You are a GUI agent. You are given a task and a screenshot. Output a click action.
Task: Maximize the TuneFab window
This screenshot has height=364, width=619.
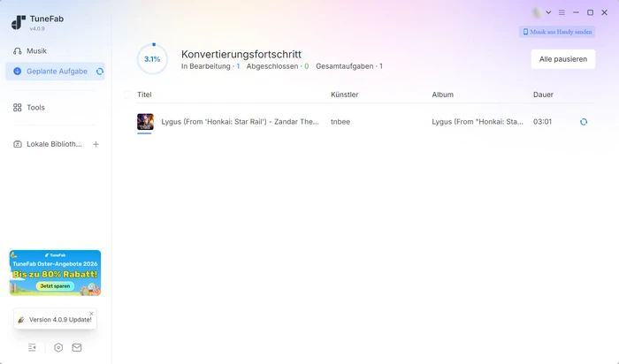590,12
